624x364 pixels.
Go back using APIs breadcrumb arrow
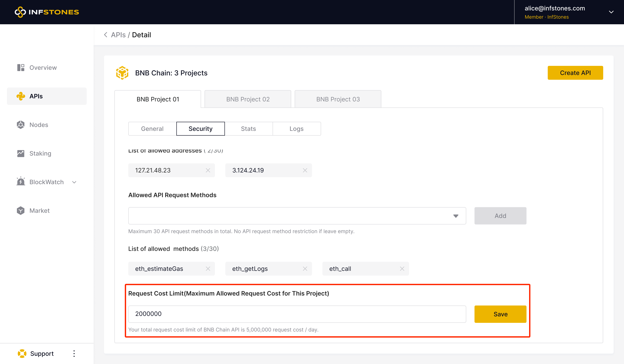(x=106, y=35)
